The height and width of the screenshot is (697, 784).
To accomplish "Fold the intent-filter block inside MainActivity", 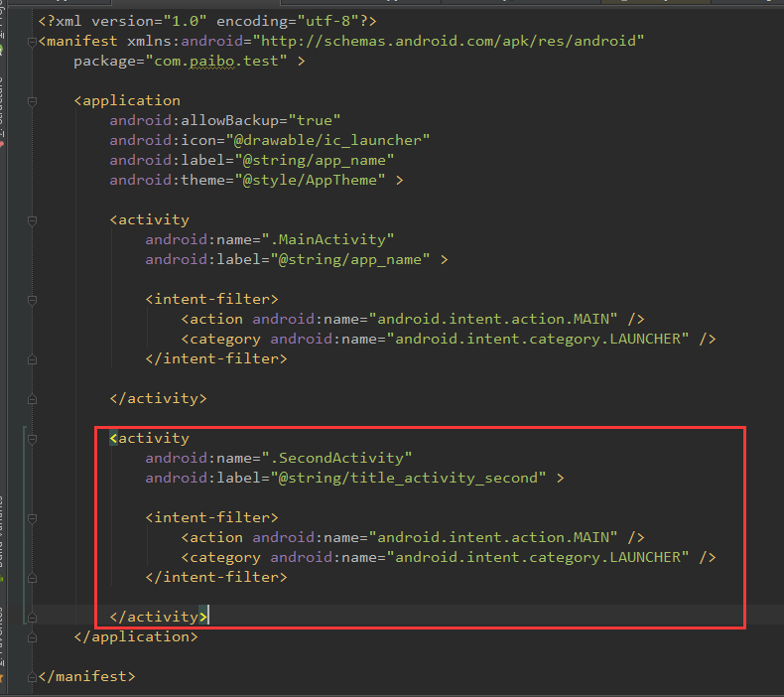I will (32, 300).
